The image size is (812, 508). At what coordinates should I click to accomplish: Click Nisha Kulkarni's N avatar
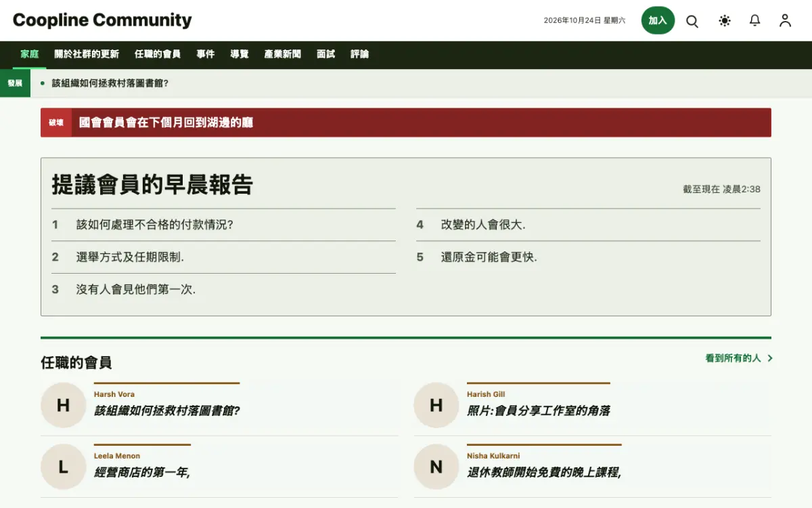pyautogui.click(x=436, y=467)
